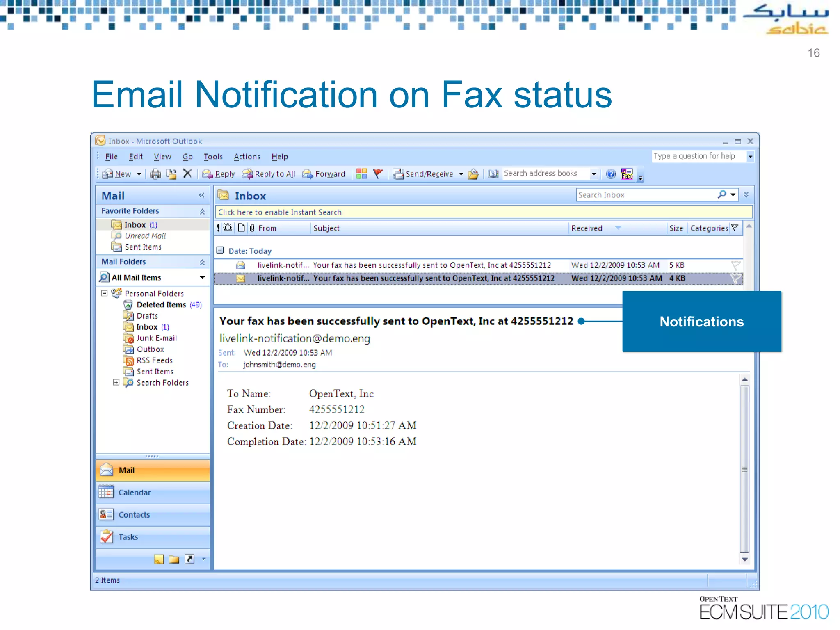Flag the first fax notification message
This screenshot has height=630, width=840.
[x=736, y=265]
